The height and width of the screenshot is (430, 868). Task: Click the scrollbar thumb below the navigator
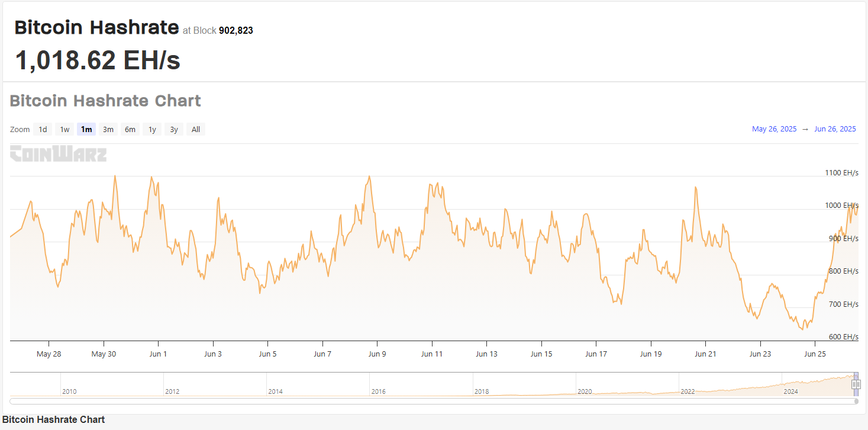(x=856, y=401)
